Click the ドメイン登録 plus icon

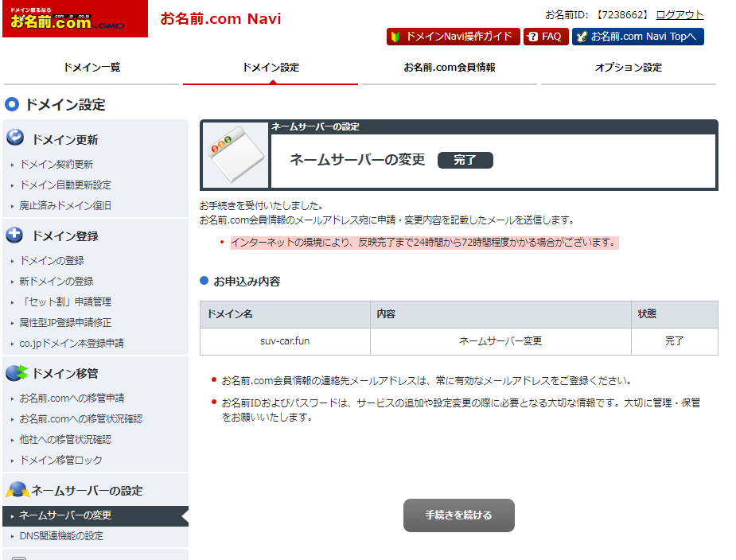15,235
